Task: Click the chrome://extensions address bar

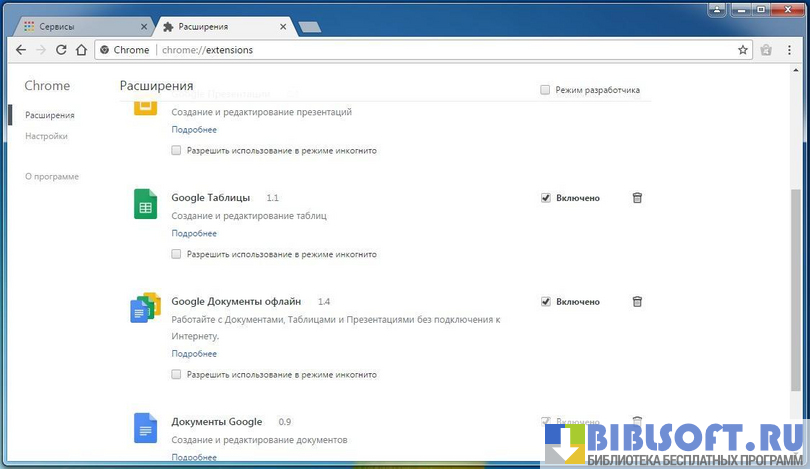Action: pyautogui.click(x=424, y=50)
